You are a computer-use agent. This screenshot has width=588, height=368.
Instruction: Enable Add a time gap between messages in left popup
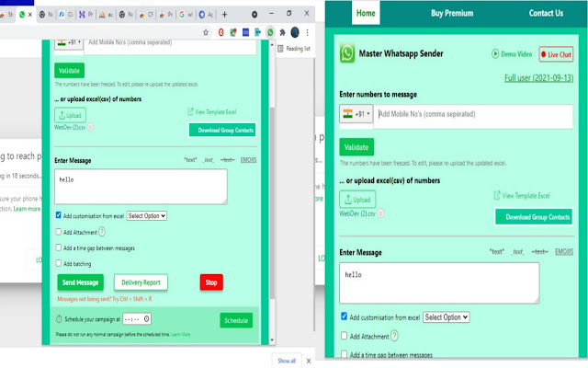pyautogui.click(x=58, y=247)
